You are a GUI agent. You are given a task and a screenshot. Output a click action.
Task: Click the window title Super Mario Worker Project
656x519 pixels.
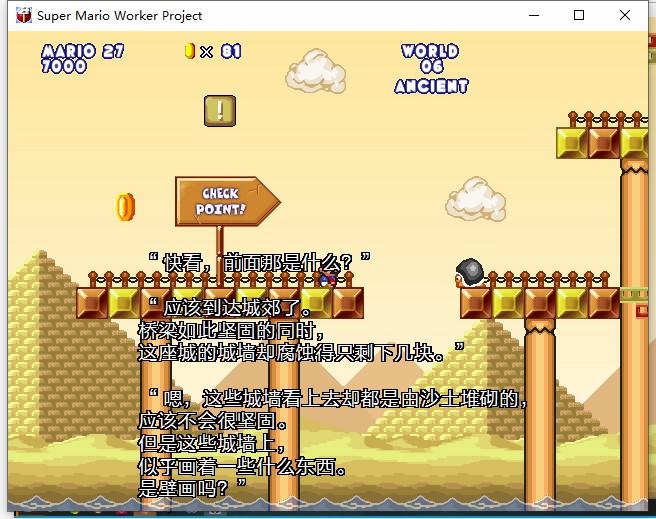(120, 15)
